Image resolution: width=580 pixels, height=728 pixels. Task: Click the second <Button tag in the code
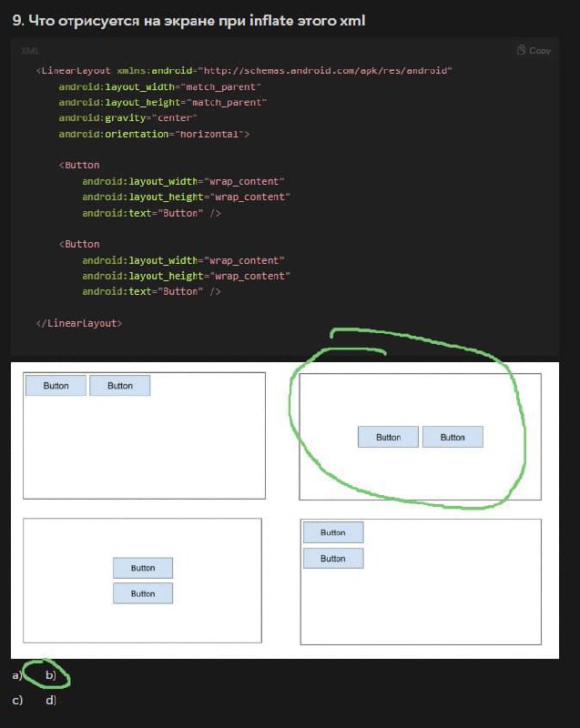click(79, 244)
